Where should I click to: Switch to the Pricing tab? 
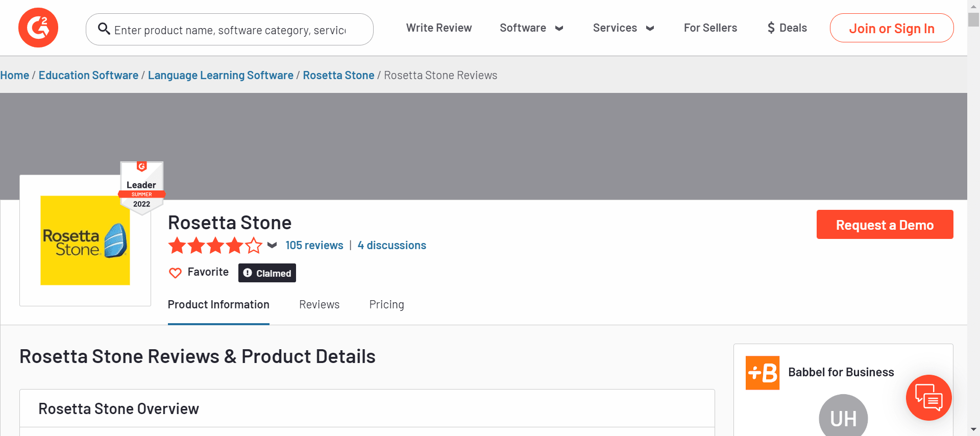(x=386, y=305)
